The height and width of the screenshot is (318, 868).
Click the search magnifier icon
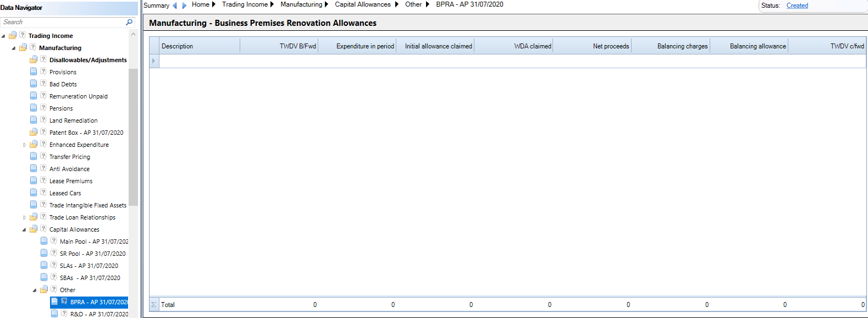pyautogui.click(x=129, y=22)
